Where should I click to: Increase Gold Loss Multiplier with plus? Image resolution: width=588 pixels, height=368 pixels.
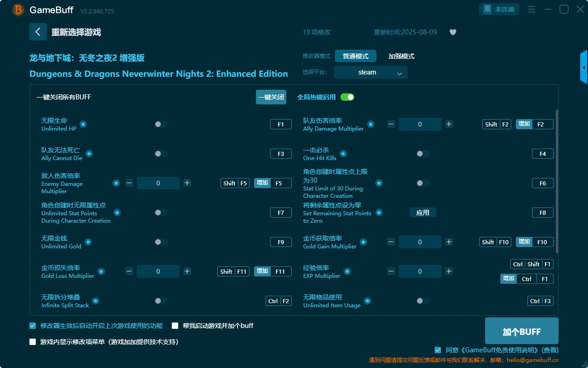pos(187,271)
